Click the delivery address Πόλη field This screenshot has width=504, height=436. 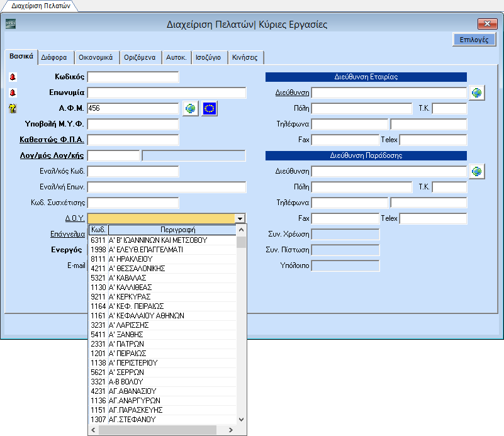point(362,187)
